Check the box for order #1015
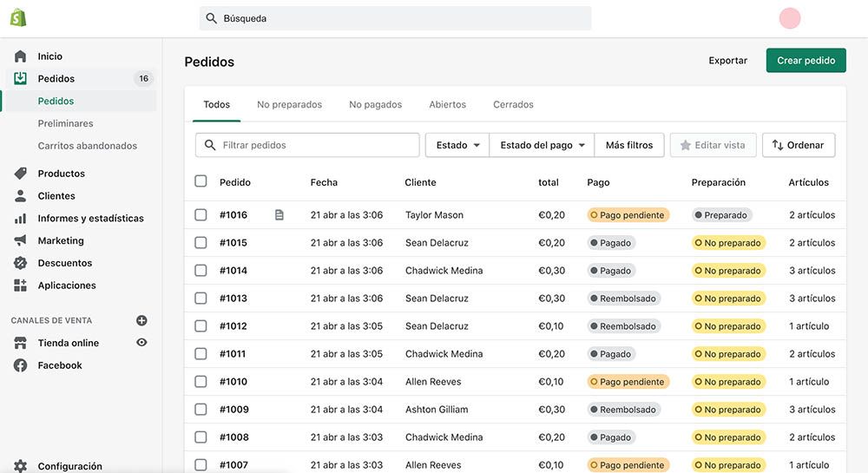The image size is (868, 473). click(x=201, y=242)
